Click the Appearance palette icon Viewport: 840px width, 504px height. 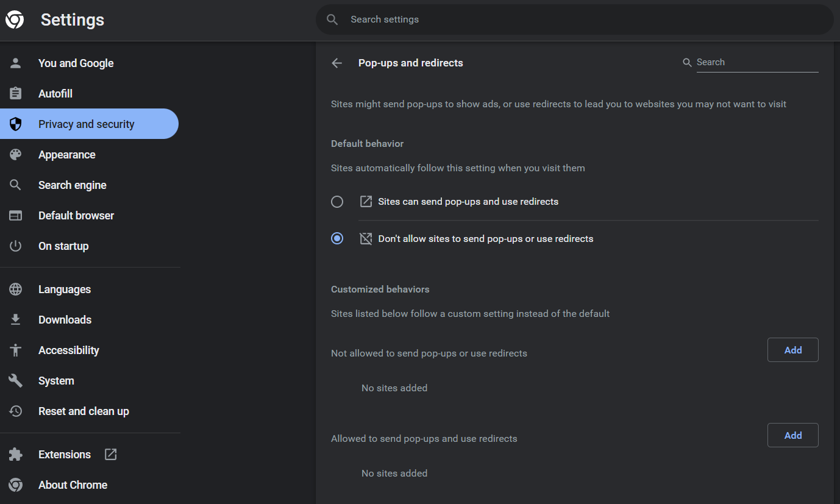[16, 154]
